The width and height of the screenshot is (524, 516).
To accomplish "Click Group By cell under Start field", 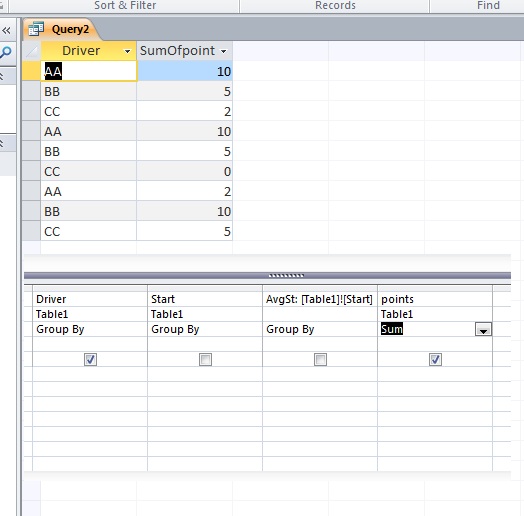I will [205, 329].
